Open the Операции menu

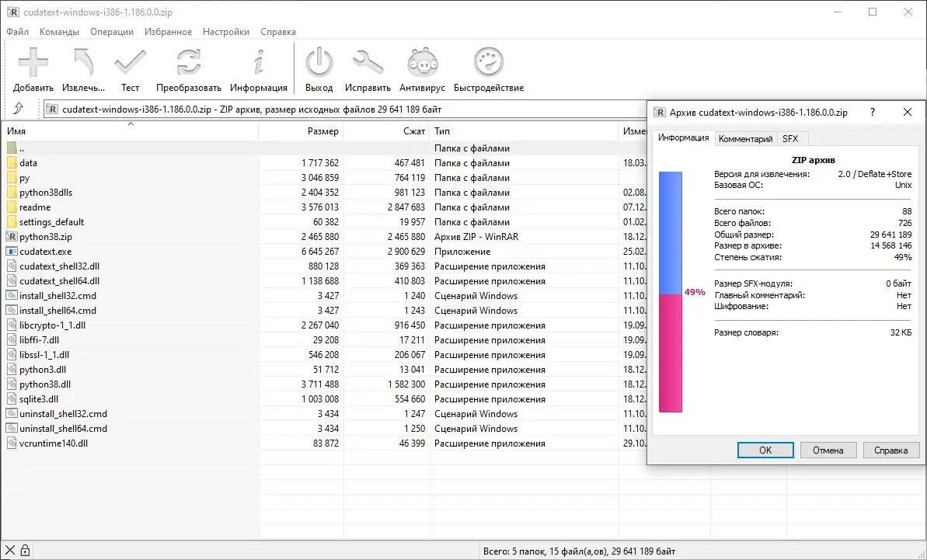[x=112, y=32]
